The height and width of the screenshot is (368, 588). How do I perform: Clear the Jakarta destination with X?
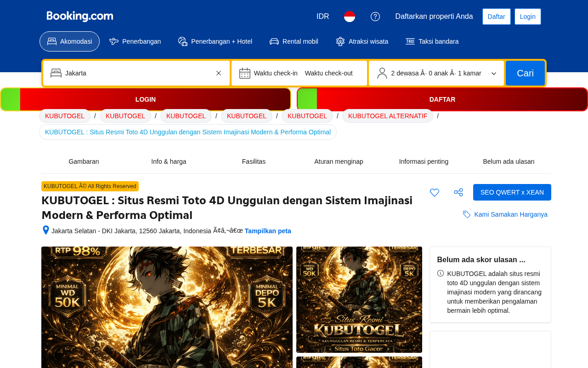click(x=219, y=73)
